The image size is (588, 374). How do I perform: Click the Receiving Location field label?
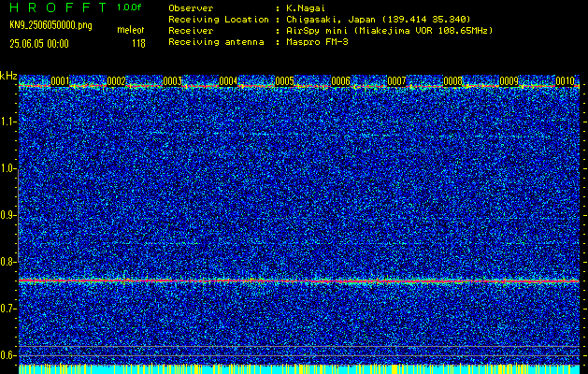[x=219, y=19]
